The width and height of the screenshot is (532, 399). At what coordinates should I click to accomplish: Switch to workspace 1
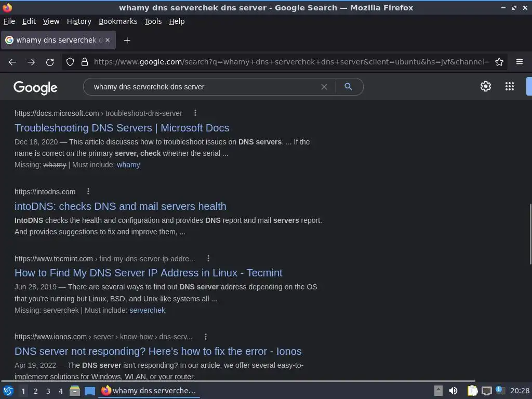[x=23, y=391]
